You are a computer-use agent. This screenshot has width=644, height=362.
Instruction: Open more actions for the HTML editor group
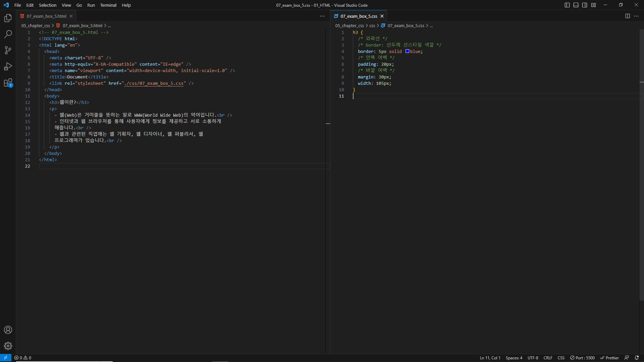tap(322, 16)
